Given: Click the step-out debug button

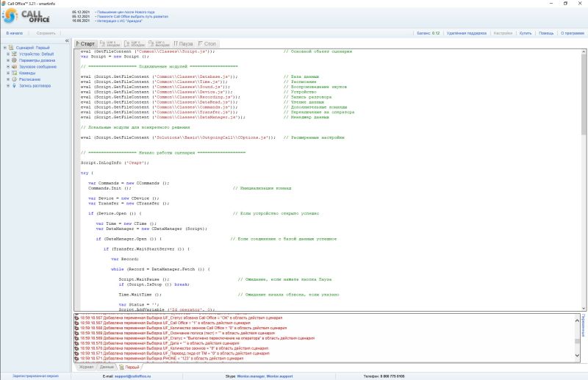Looking at the screenshot, I should point(159,43).
